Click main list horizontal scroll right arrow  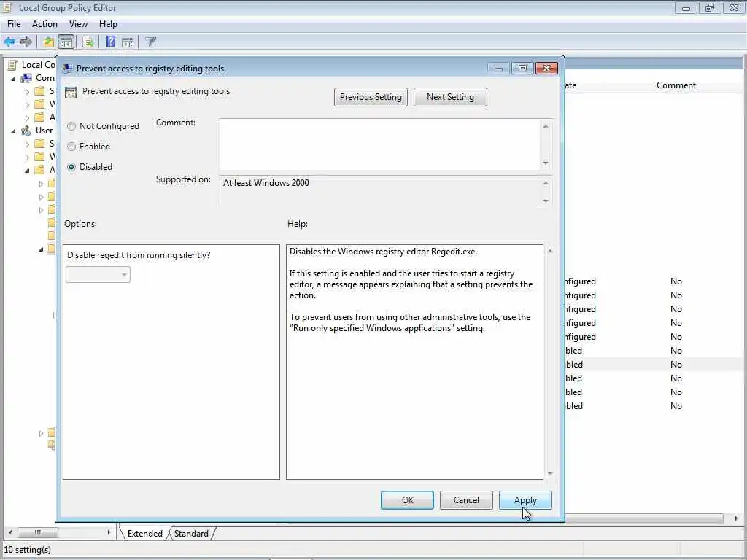click(736, 518)
